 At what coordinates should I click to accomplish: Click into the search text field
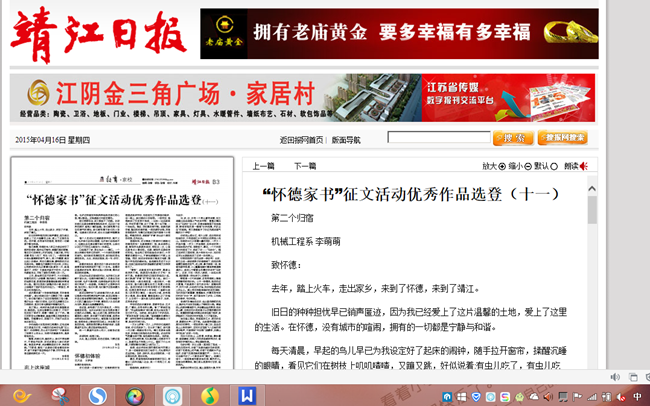438,138
